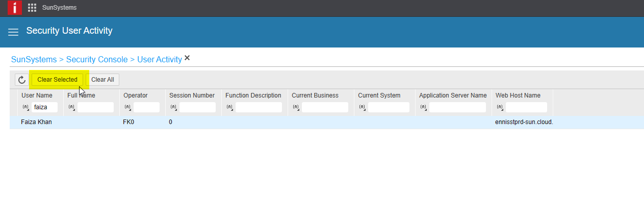Sort by Function Description column header
The image size is (644, 216).
(253, 95)
